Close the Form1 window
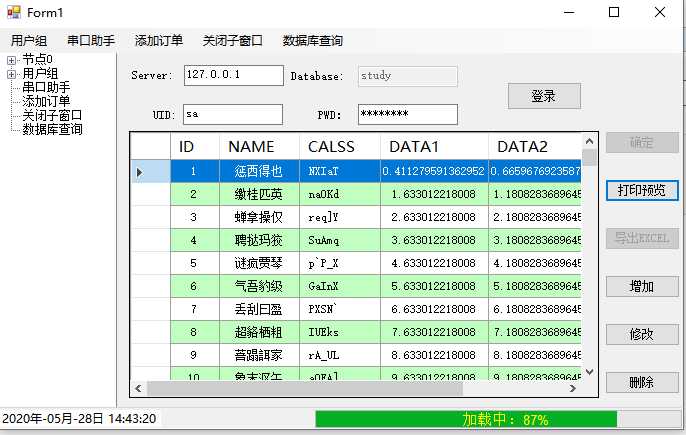 click(x=660, y=12)
